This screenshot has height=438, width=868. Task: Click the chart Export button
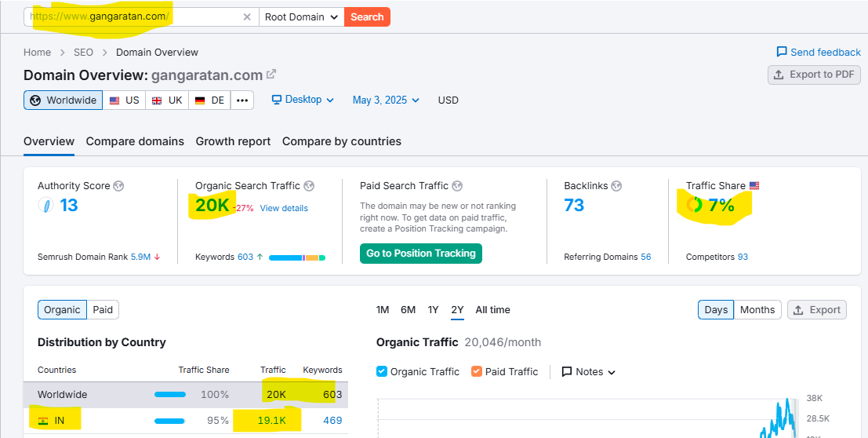(817, 310)
